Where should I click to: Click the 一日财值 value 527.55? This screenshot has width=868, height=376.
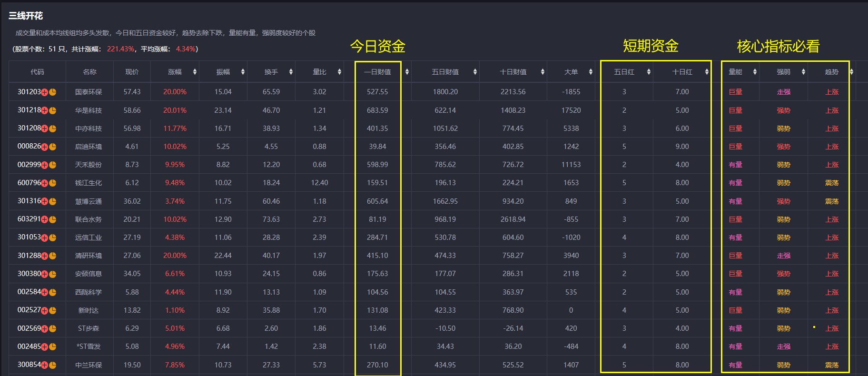pyautogui.click(x=377, y=92)
